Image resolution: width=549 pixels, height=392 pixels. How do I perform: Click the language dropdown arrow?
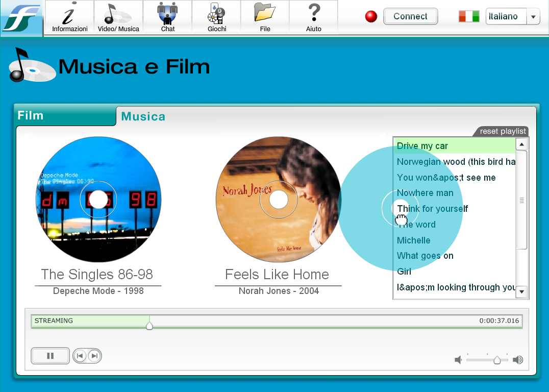[x=533, y=16]
